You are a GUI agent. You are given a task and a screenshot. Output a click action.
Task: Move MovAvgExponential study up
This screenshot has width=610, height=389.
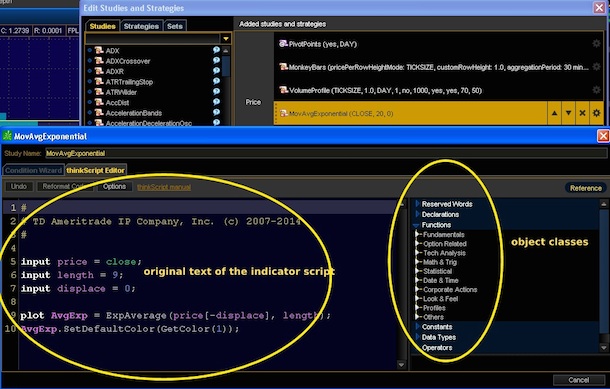point(554,113)
